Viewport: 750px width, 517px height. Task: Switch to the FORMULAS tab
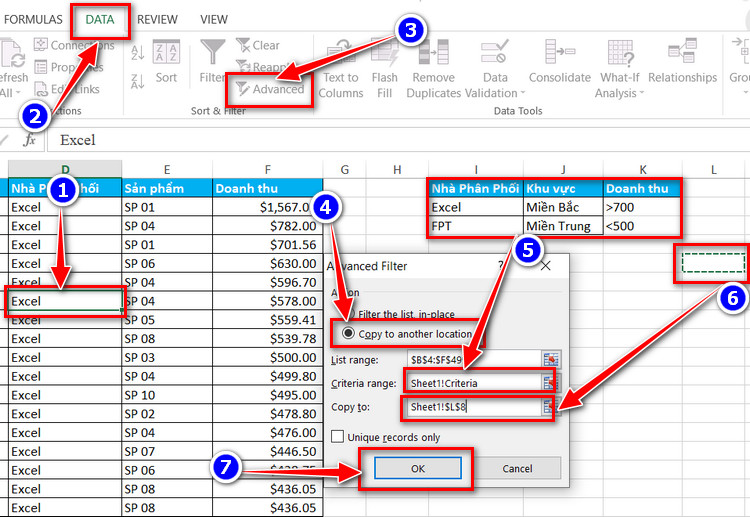(x=33, y=20)
